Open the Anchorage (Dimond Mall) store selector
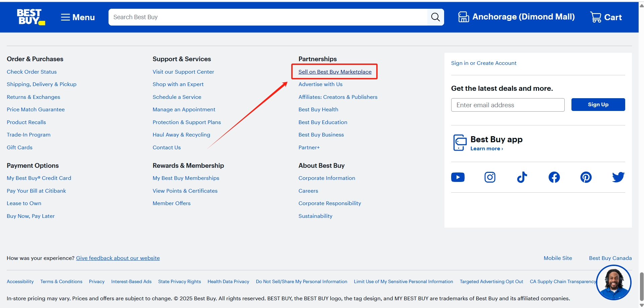Viewport: 644px width, 308px height. coord(516,17)
